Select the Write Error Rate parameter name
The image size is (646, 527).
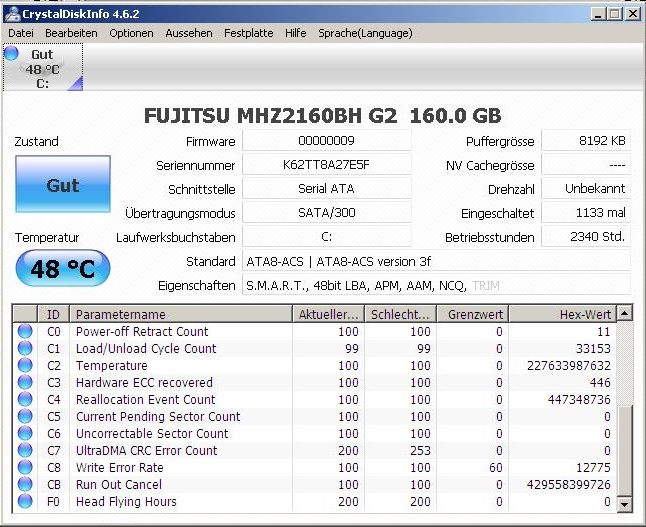[x=119, y=467]
